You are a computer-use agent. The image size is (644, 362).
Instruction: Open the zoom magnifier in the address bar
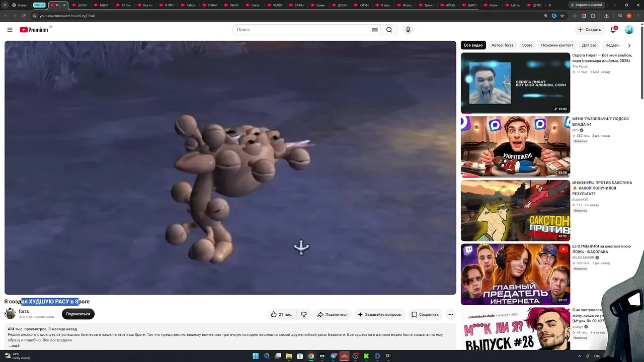(546, 16)
